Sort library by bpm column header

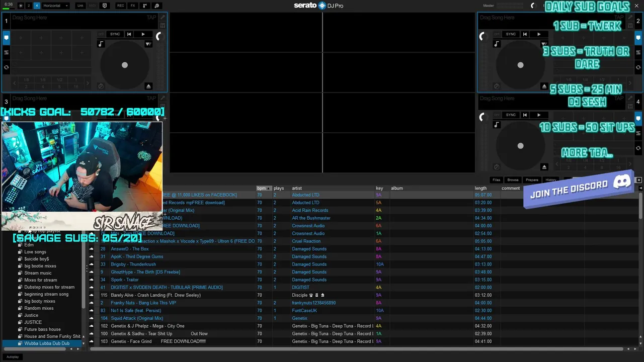(x=263, y=188)
